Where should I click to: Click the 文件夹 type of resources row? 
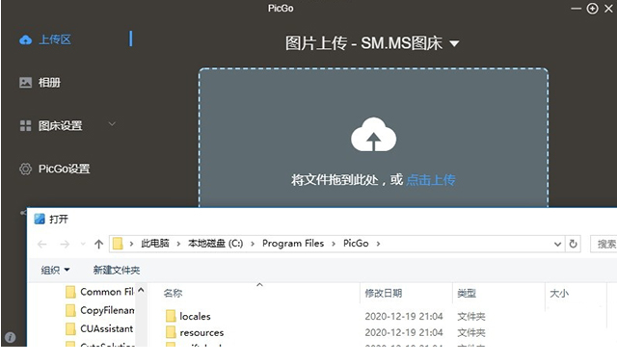click(471, 333)
